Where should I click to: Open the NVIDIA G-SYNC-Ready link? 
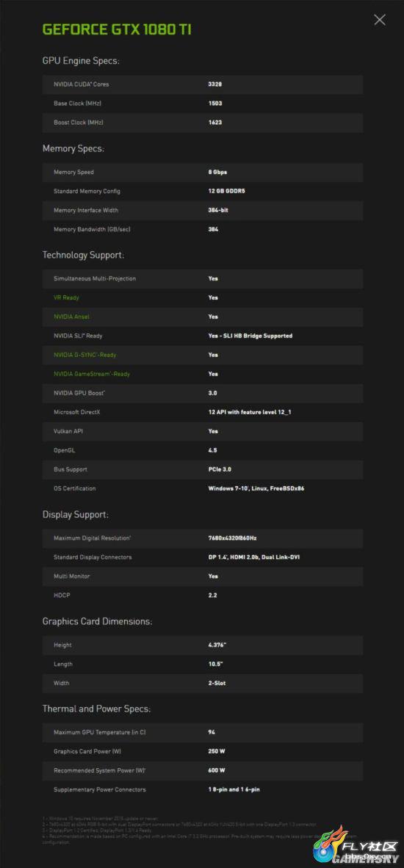pyautogui.click(x=84, y=355)
